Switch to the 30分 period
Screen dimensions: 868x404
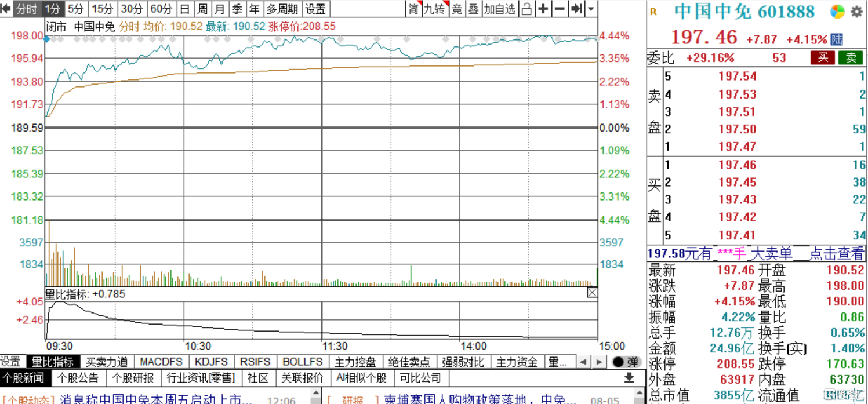[x=132, y=9]
